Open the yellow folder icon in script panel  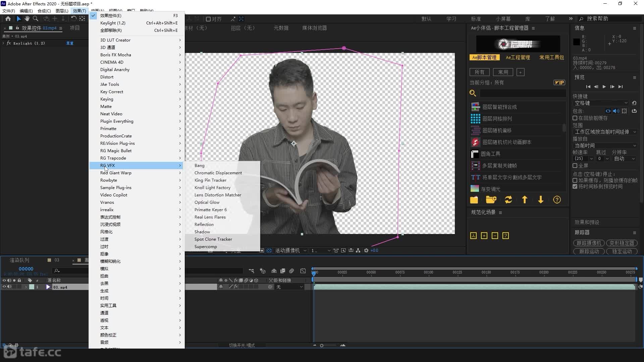click(x=474, y=200)
